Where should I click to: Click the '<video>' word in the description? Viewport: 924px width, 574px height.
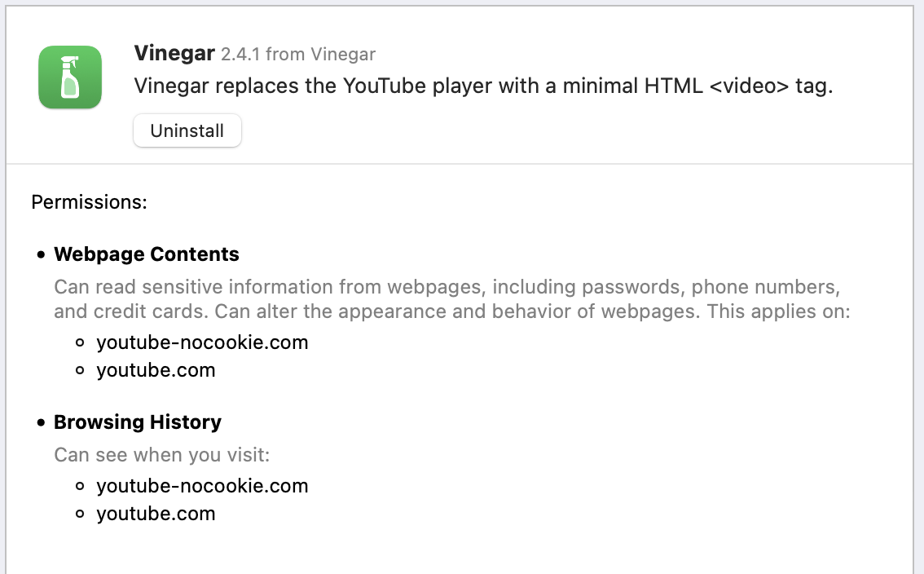coord(744,86)
